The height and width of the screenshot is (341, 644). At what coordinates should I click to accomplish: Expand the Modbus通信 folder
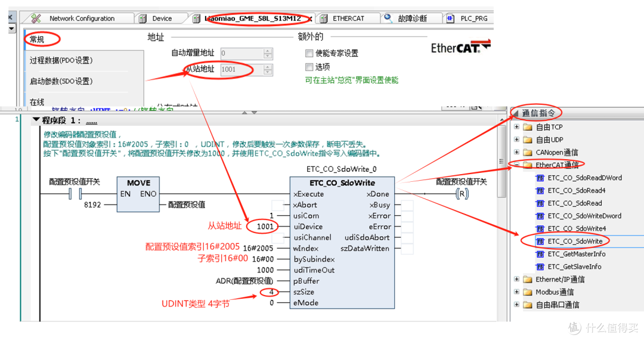[516, 292]
